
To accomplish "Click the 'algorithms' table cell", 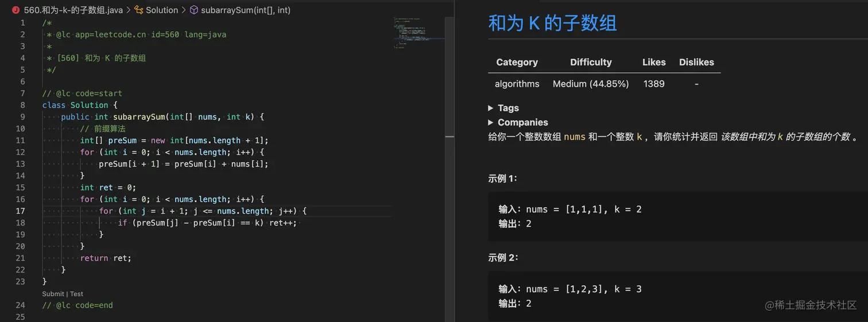I will (517, 84).
